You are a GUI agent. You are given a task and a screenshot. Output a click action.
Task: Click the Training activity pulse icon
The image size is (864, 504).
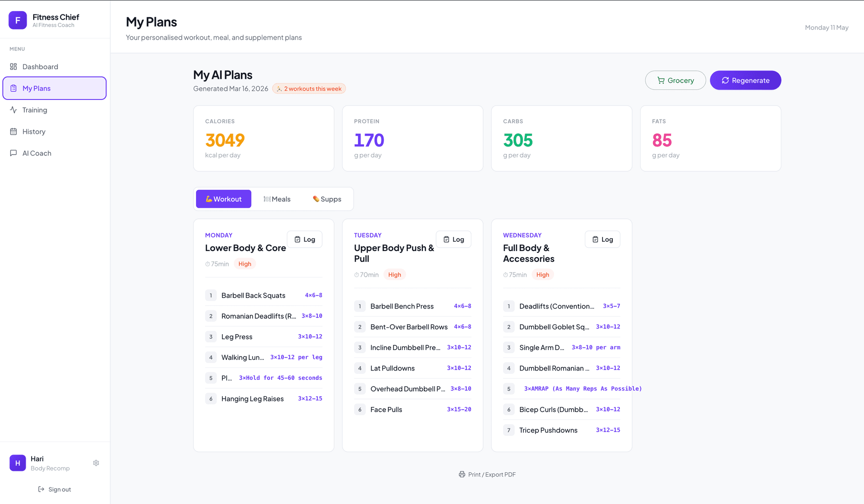14,110
